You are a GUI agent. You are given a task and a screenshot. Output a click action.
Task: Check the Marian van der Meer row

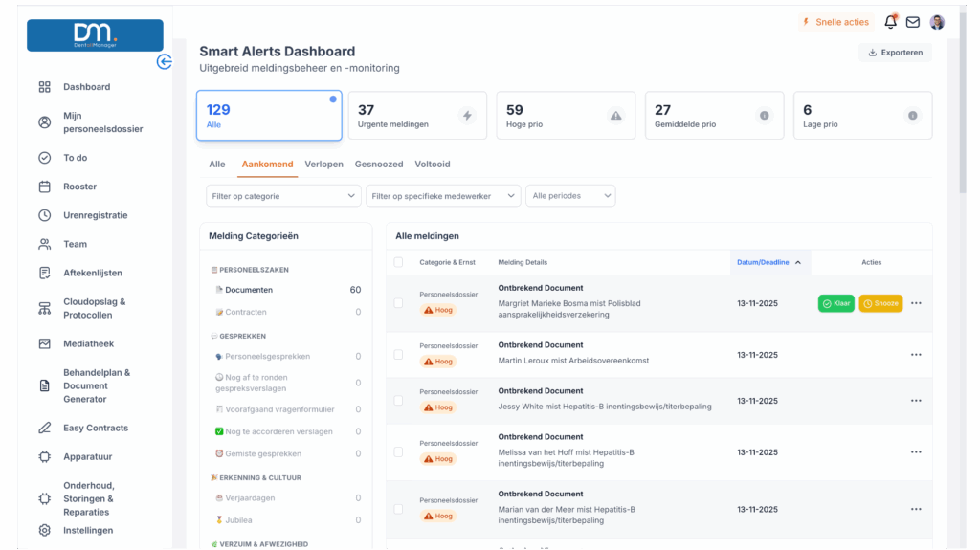398,509
